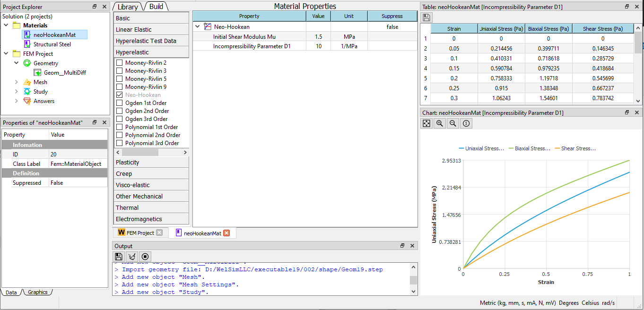Viewport: 644px width, 310px height.
Task: Open the Thermal category
Action: click(x=151, y=207)
